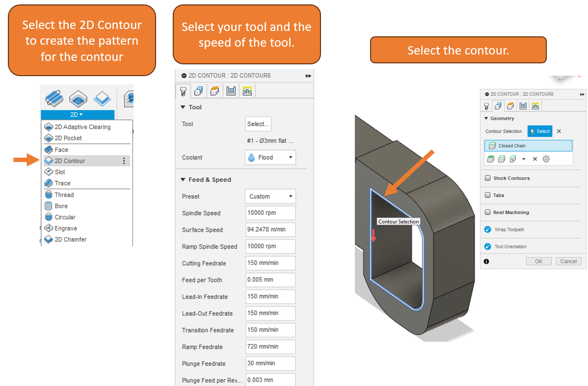Open Heights tab in small right dialog
The width and height of the screenshot is (588, 386).
pyautogui.click(x=510, y=106)
